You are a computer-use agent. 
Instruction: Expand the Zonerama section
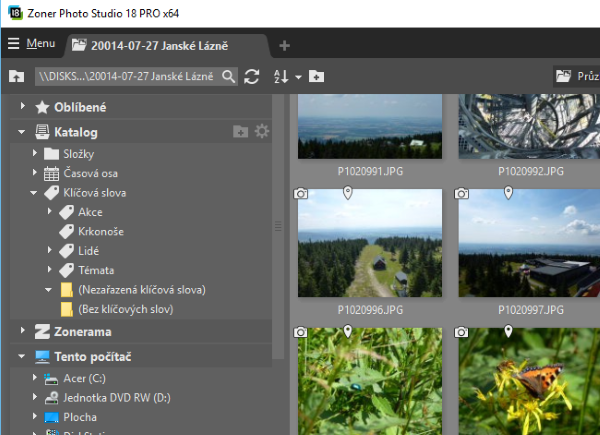(x=23, y=330)
